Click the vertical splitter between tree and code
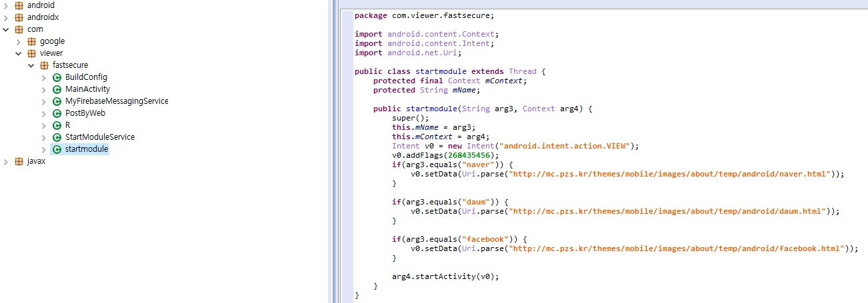 [334, 151]
